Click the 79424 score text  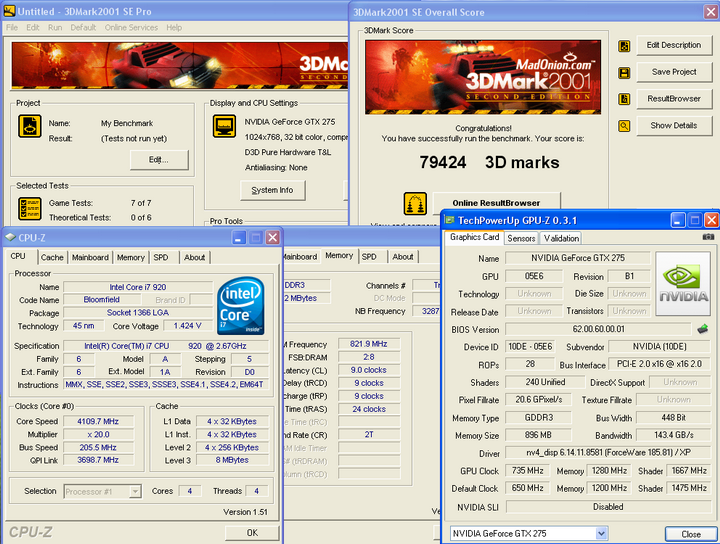click(443, 162)
